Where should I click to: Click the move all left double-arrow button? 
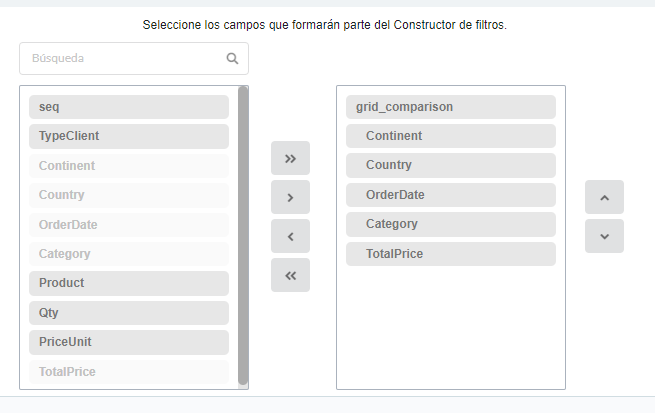(x=290, y=275)
